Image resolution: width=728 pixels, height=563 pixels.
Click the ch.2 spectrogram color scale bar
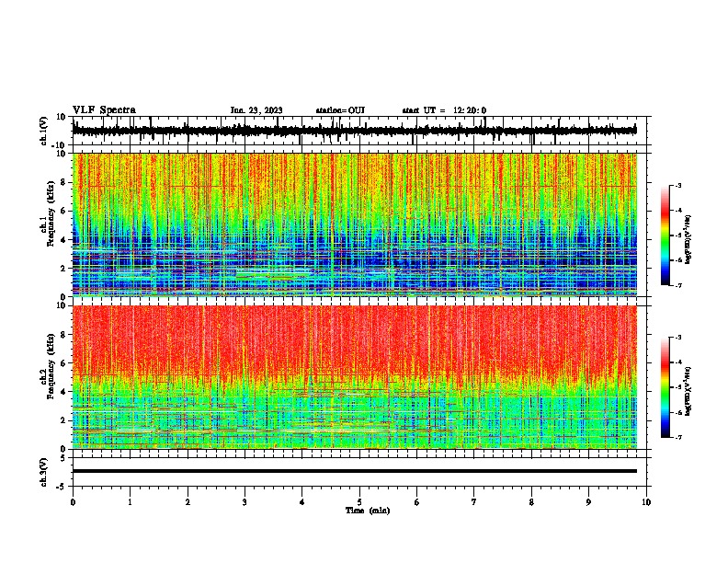[x=665, y=387]
